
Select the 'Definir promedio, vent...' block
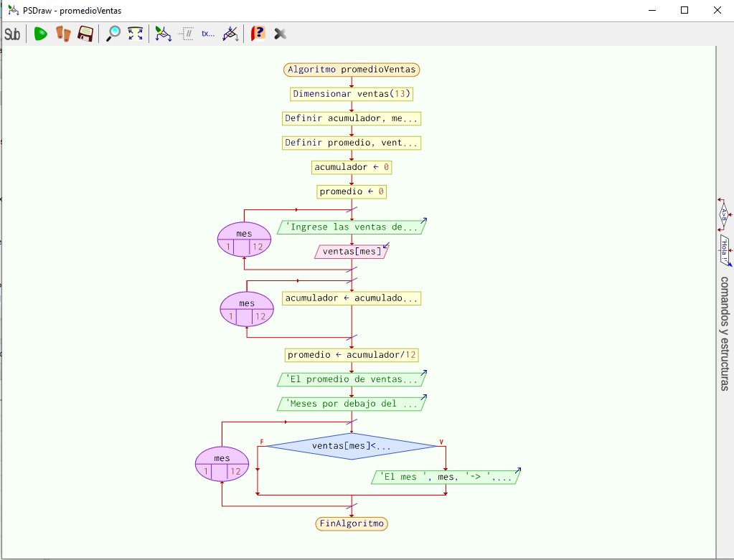click(x=352, y=143)
